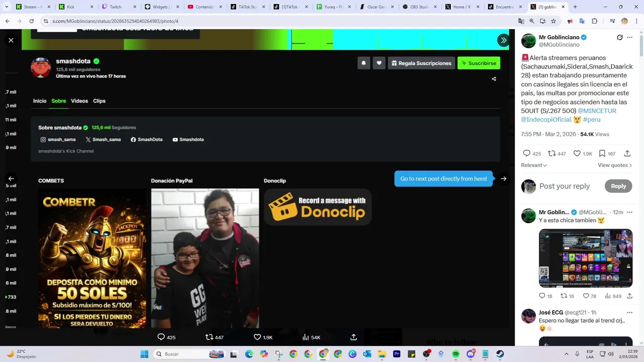Click the Kick follow heart icon
The width and height of the screenshot is (644, 362).
pyautogui.click(x=379, y=63)
